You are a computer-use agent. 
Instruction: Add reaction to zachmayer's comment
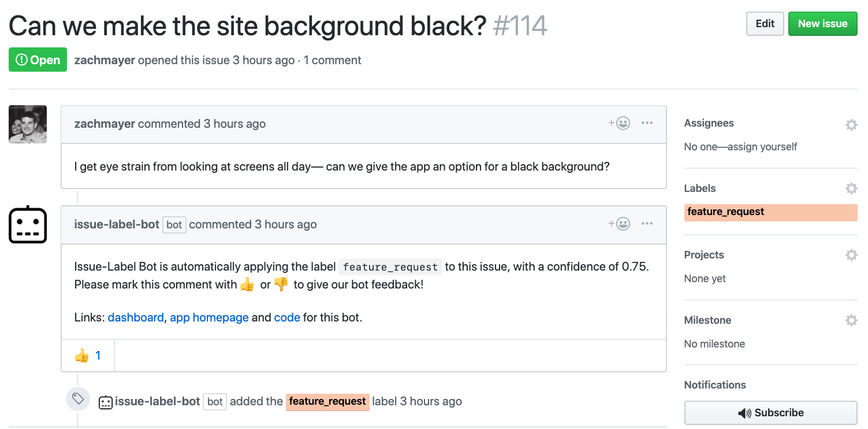(619, 123)
